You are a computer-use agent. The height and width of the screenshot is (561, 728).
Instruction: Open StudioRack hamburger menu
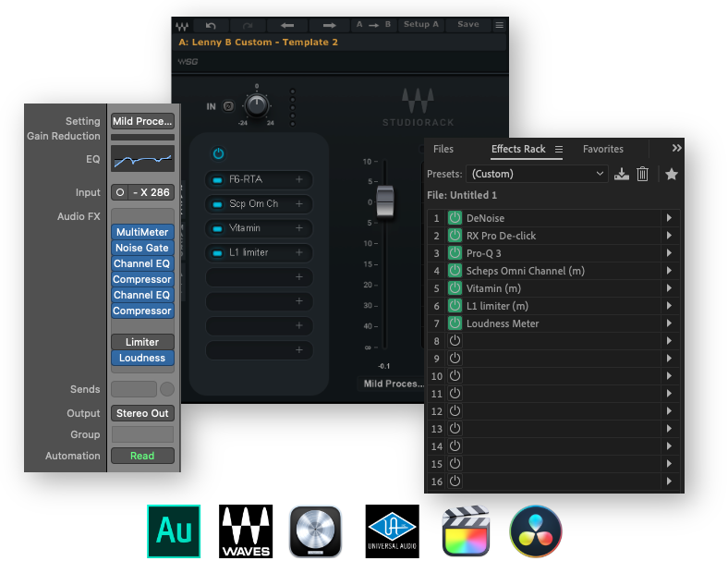point(499,25)
